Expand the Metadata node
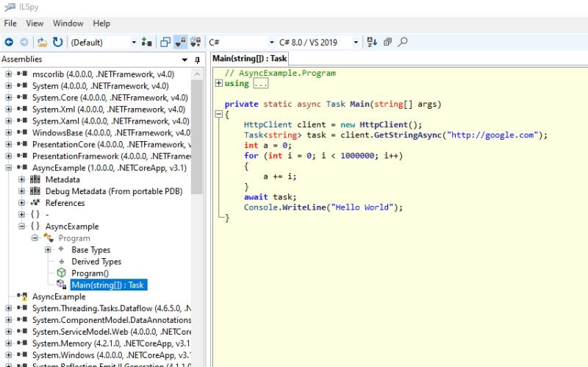The image size is (588, 367). 22,179
